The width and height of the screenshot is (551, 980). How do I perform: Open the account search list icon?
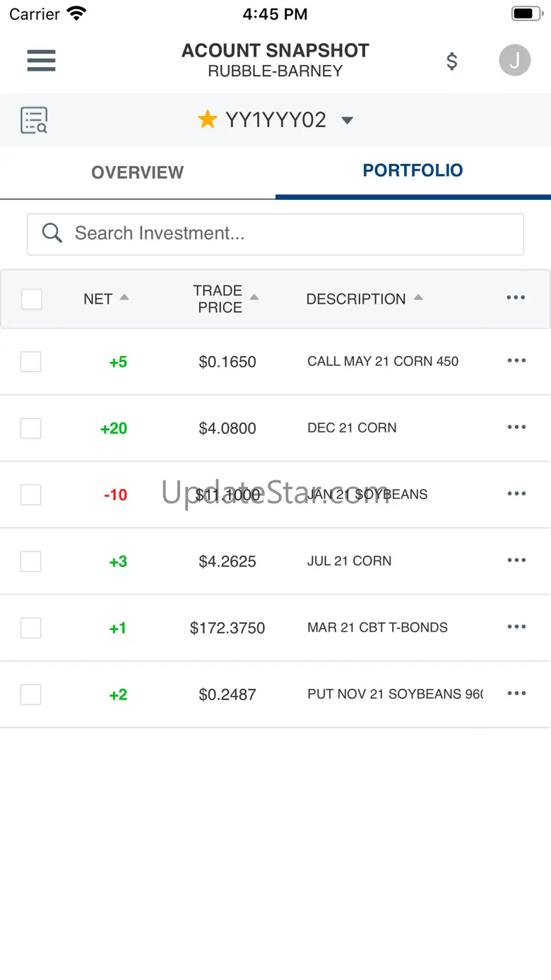[34, 121]
